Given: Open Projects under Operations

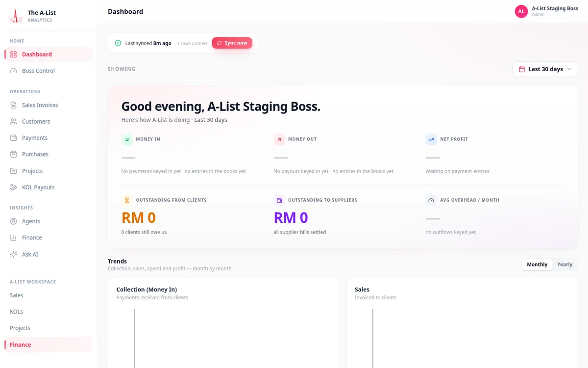Looking at the screenshot, I should [x=49, y=171].
